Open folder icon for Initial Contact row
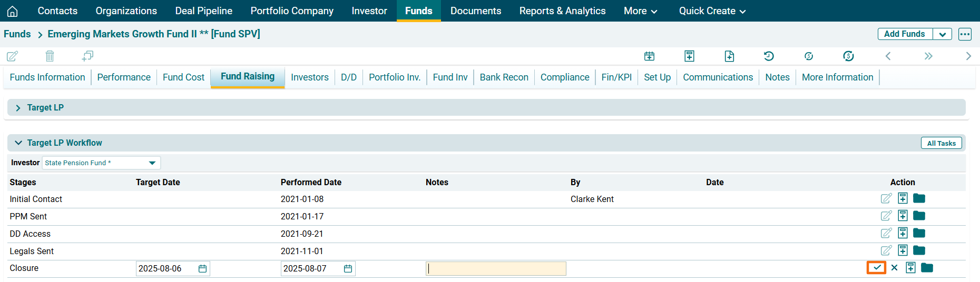The width and height of the screenshot is (980, 282). click(919, 198)
